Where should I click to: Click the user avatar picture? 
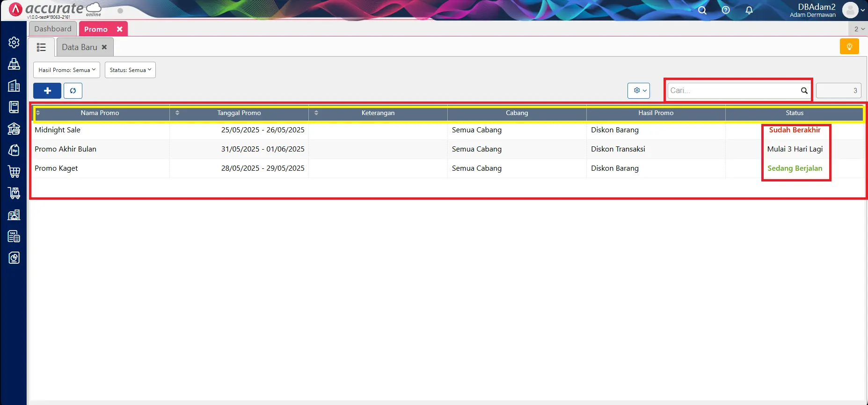click(850, 10)
